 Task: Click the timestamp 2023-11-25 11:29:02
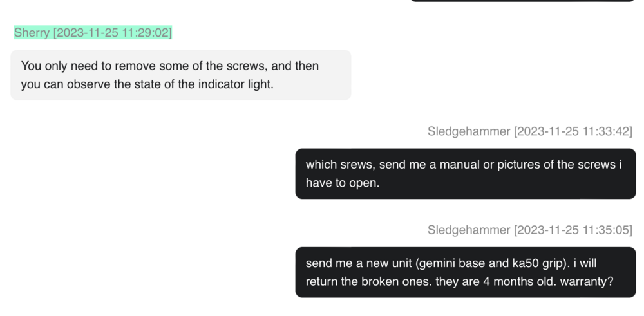112,33
